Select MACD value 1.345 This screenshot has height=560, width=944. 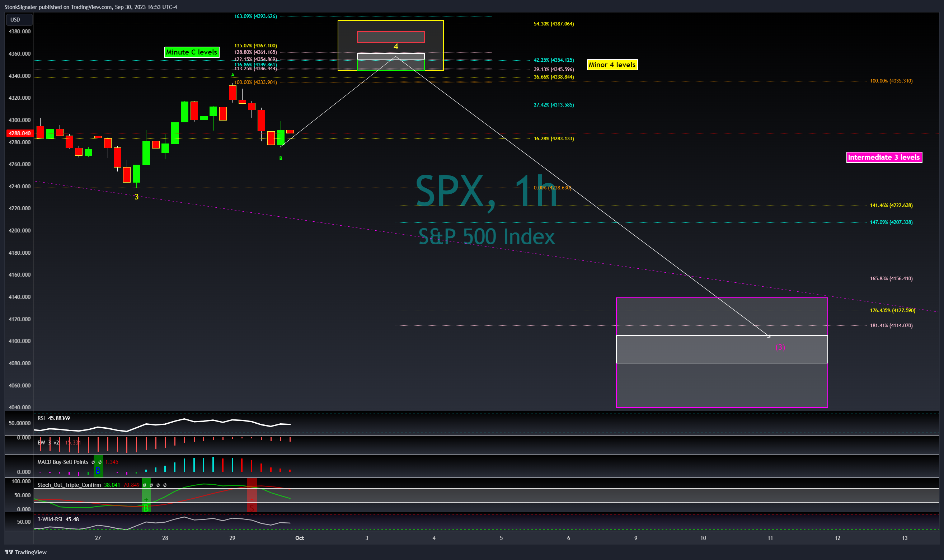coord(112,462)
